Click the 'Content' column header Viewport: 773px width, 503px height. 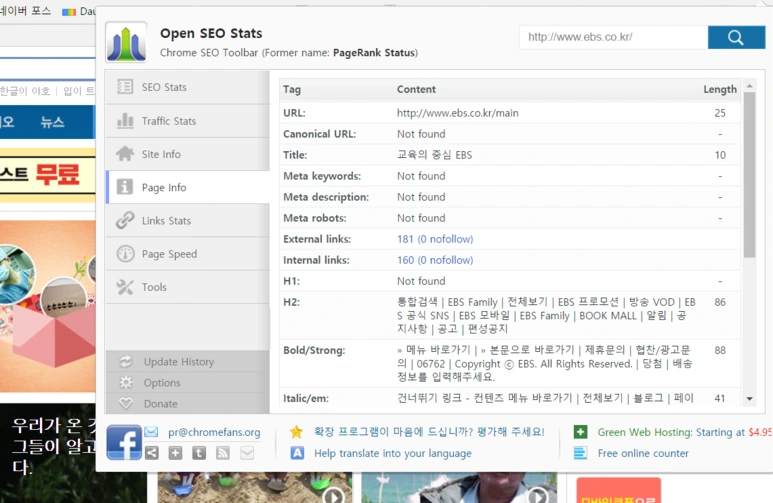coord(416,89)
